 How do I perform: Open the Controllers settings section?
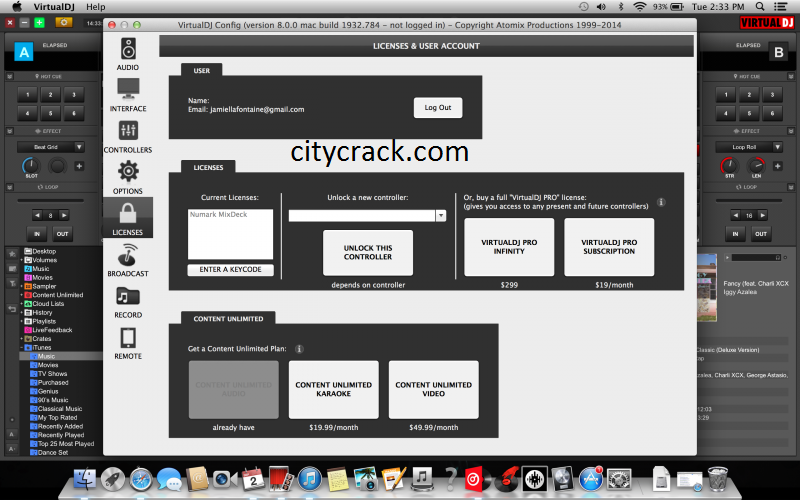click(x=128, y=137)
